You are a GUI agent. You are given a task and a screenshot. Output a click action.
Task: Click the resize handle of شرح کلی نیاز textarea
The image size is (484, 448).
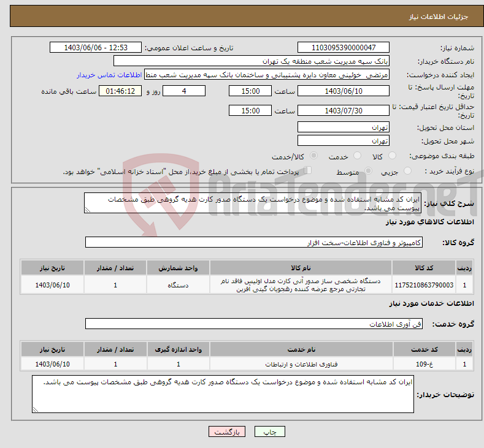pos(87,210)
